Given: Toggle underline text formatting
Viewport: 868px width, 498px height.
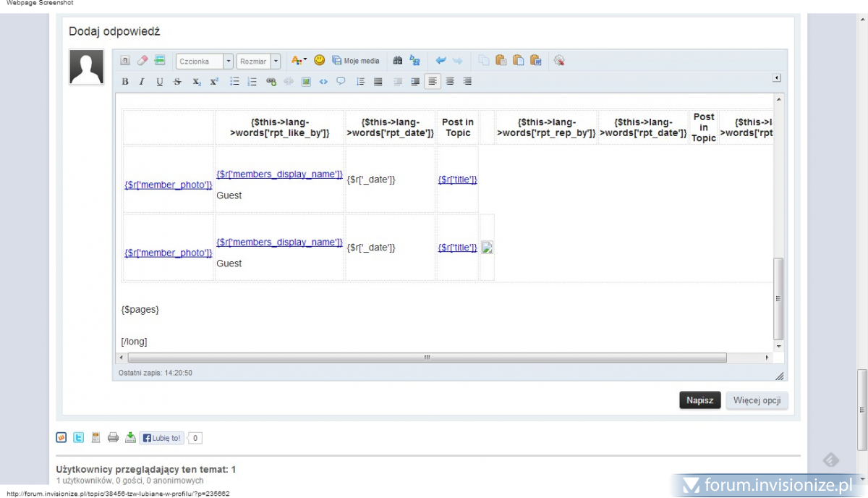Looking at the screenshot, I should coord(160,82).
